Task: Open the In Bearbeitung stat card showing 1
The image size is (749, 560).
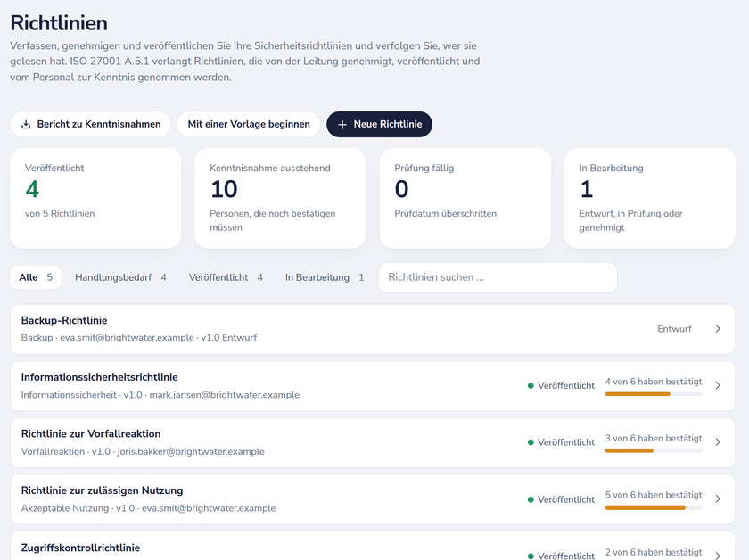Action: click(x=650, y=198)
